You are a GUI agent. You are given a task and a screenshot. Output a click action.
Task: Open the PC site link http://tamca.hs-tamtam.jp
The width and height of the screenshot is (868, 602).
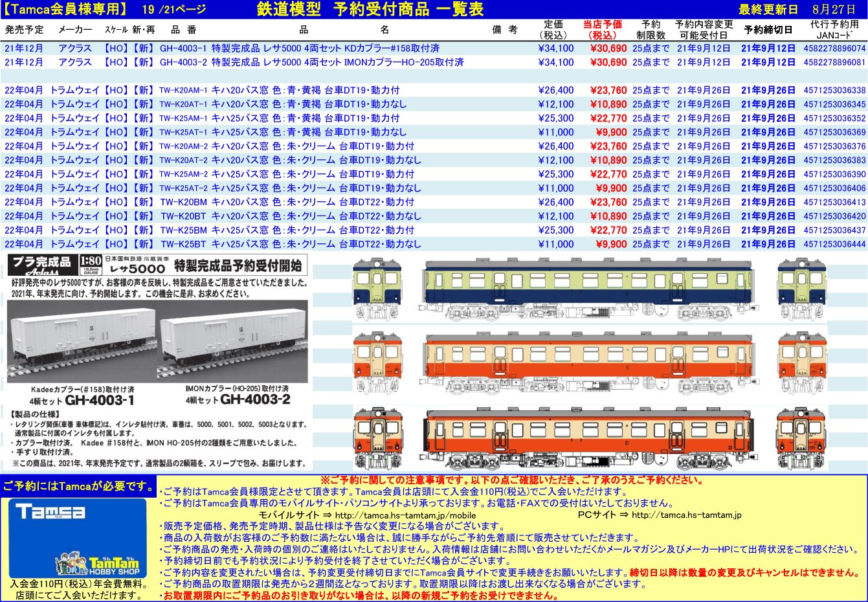tap(686, 515)
